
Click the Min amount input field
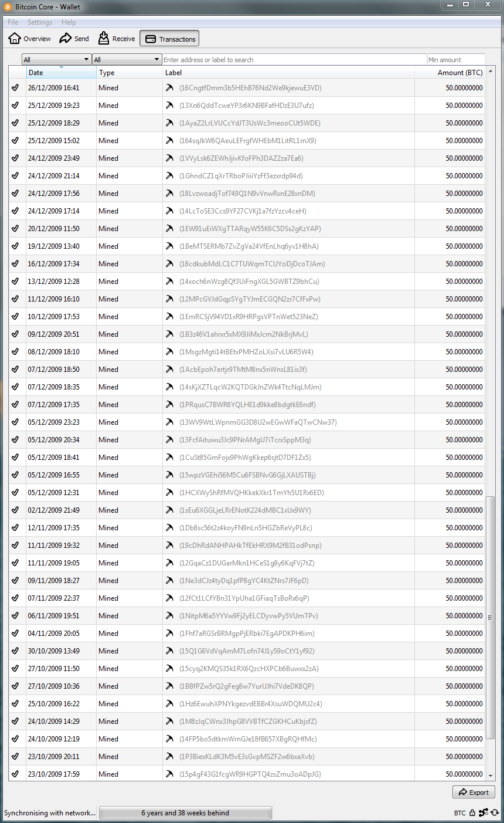(x=456, y=60)
